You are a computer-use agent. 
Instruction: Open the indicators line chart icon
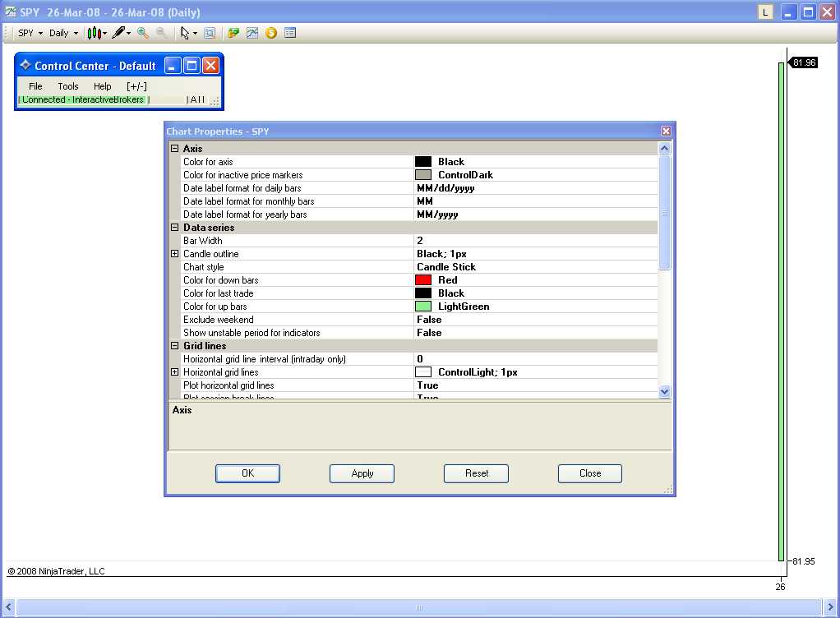pos(252,33)
